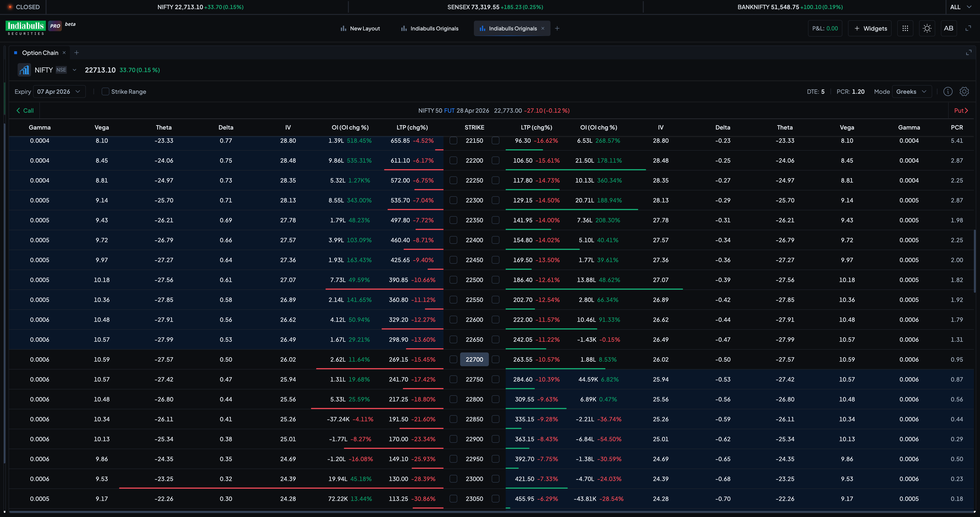Click the highlighted 22700 strike cell
980x517 pixels.
tap(474, 359)
